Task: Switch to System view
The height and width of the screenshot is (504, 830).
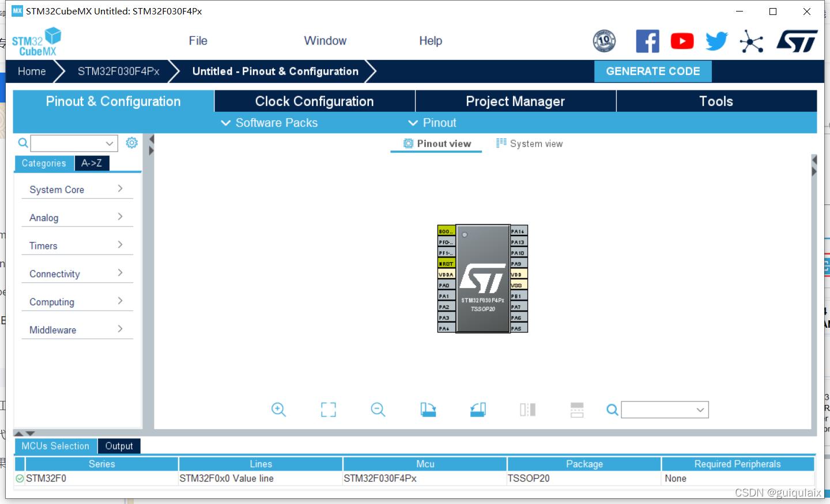Action: [530, 143]
